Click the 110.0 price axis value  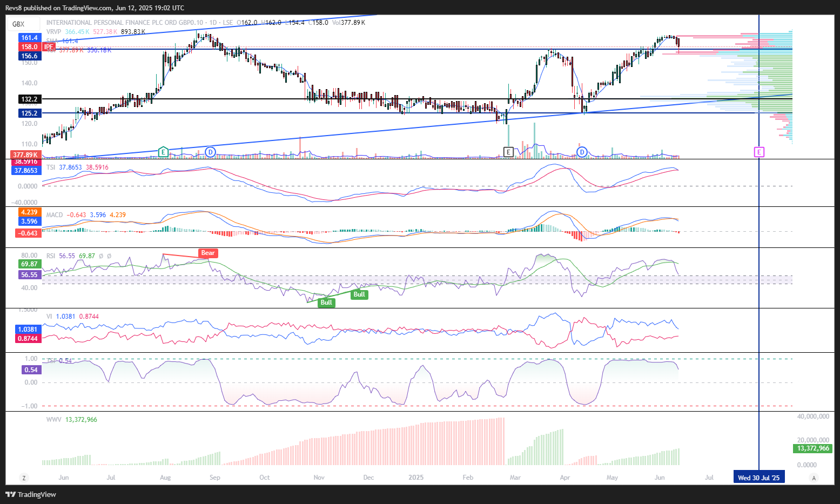[30, 144]
